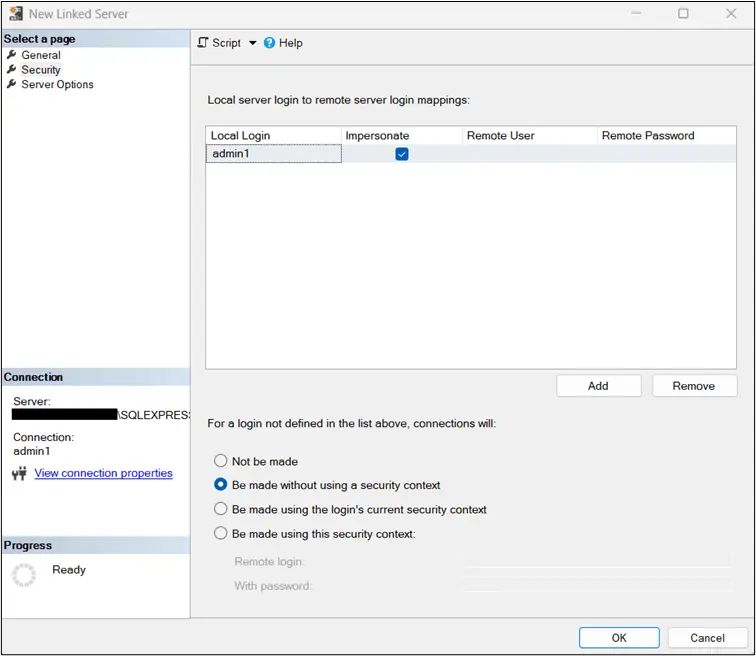Image resolution: width=756 pixels, height=656 pixels.
Task: Open the Server Options page
Action: point(57,85)
